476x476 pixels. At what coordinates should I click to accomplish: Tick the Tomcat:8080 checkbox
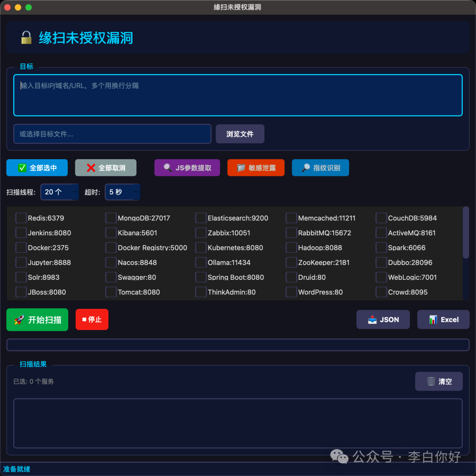tap(111, 292)
